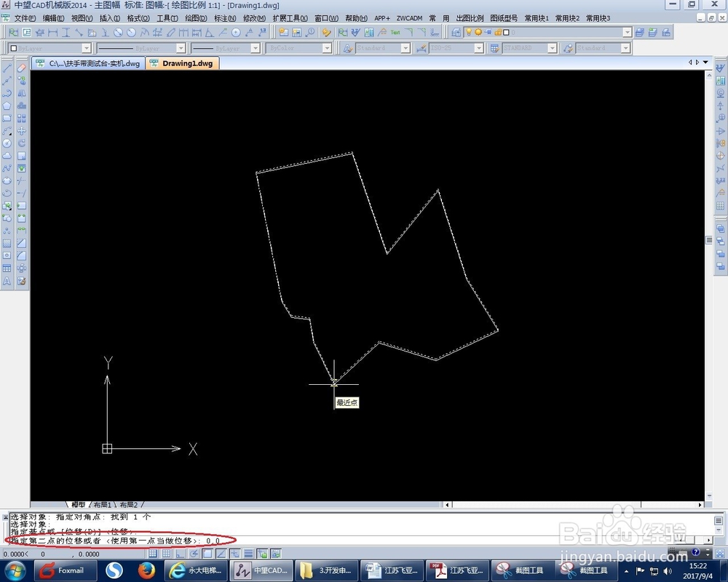Toggle Lineweight display in status bar

pos(248,553)
